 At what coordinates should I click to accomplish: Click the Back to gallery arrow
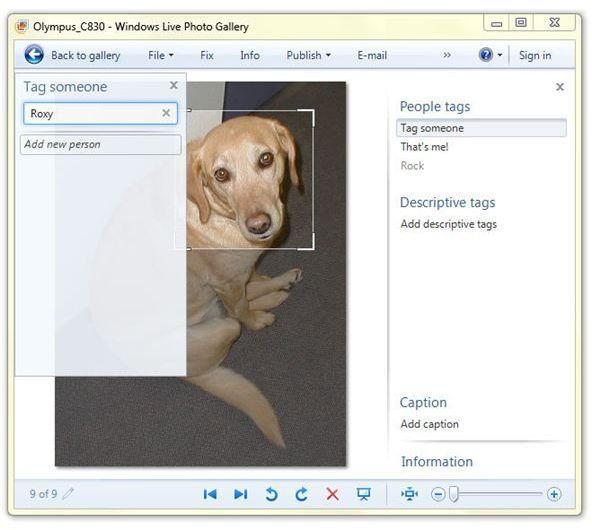click(34, 55)
